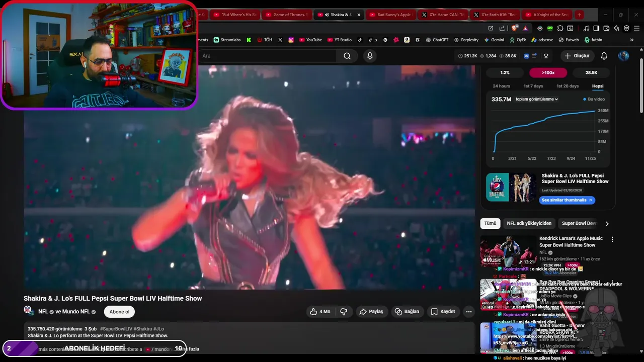Save video with Kaydet button
Image resolution: width=644 pixels, height=362 pixels.
point(443,312)
